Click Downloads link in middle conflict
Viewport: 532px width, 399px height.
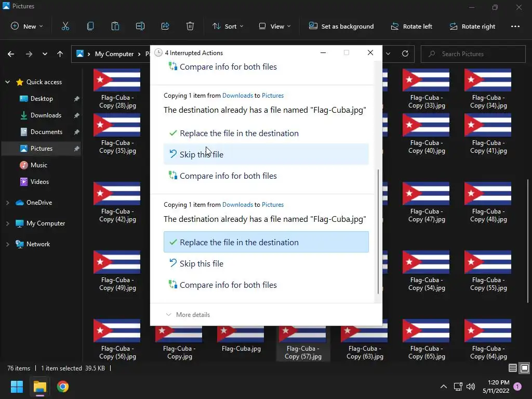[x=237, y=96]
